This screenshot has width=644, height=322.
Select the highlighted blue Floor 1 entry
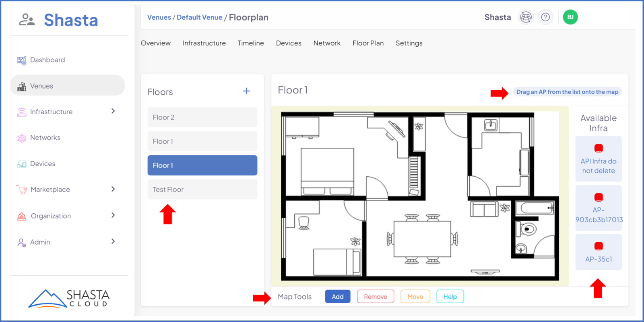pyautogui.click(x=202, y=165)
